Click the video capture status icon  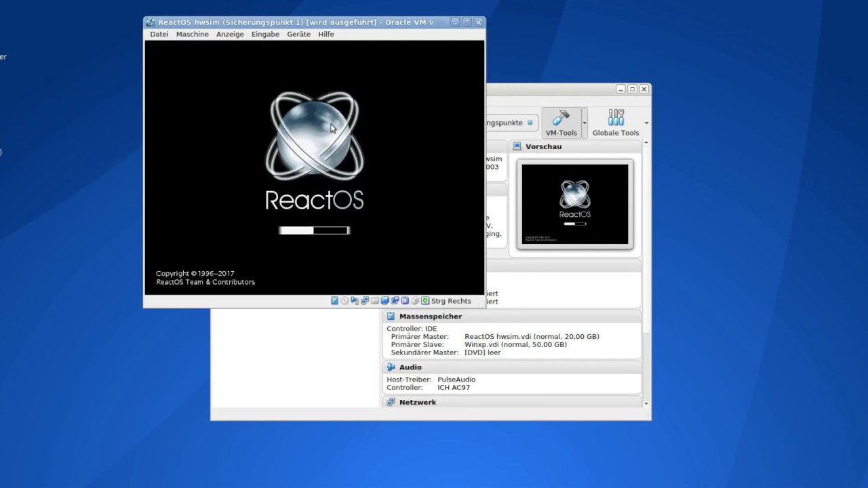395,300
